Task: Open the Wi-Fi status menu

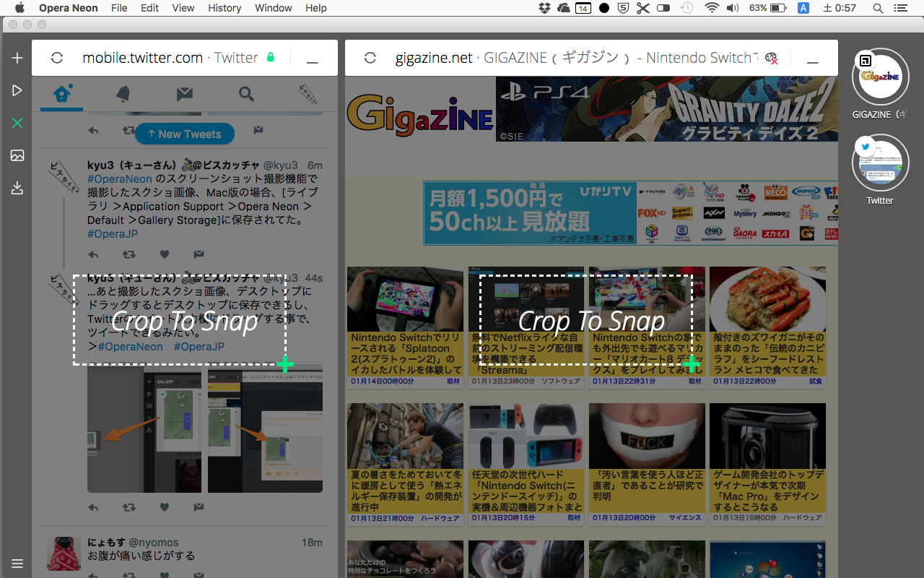Action: point(712,8)
